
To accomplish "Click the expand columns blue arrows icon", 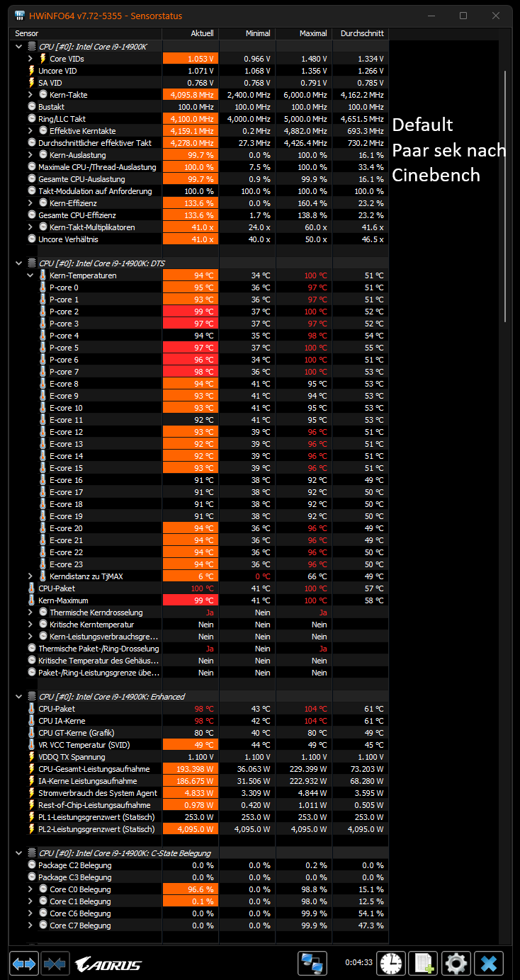I will coord(24,964).
